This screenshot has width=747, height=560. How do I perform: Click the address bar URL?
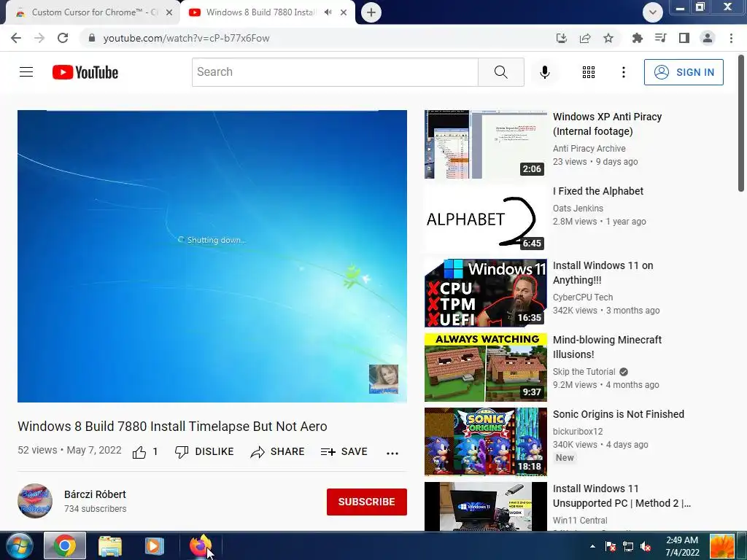pyautogui.click(x=186, y=38)
